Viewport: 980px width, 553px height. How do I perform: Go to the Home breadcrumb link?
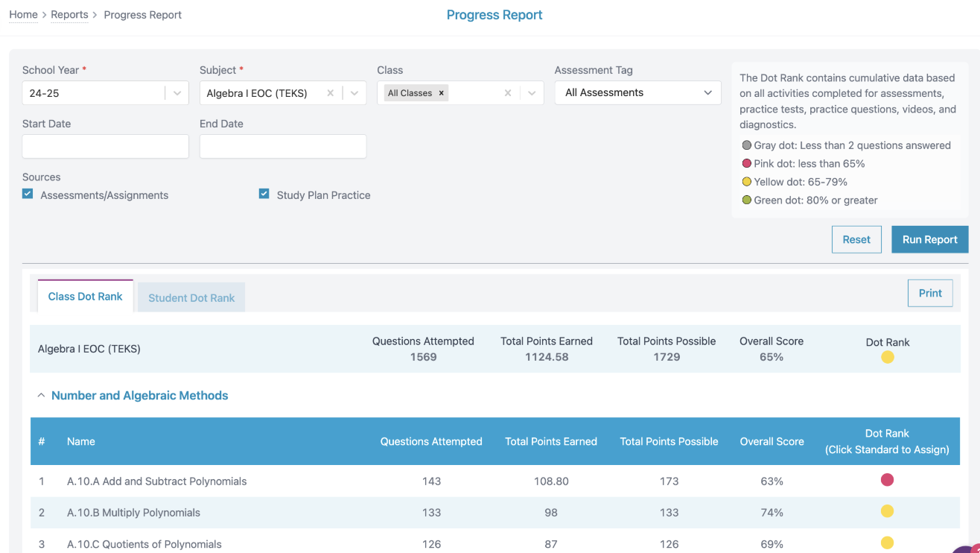click(23, 15)
